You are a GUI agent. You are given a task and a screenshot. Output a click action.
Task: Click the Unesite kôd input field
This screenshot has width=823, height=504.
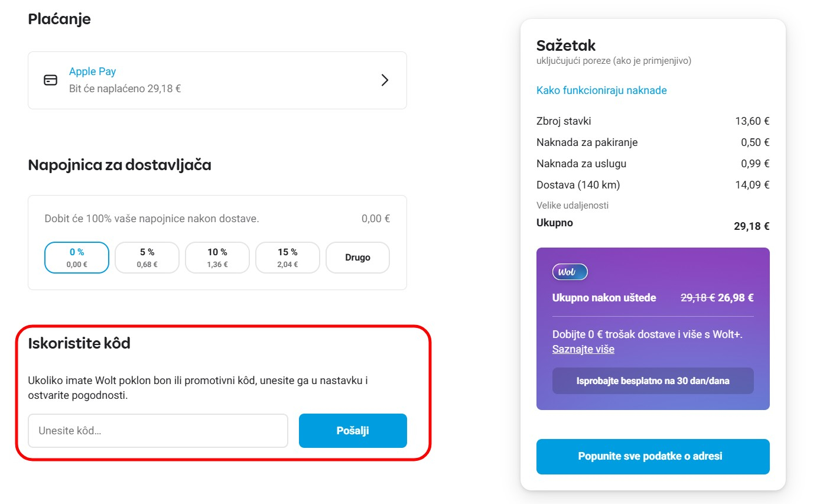pyautogui.click(x=158, y=431)
